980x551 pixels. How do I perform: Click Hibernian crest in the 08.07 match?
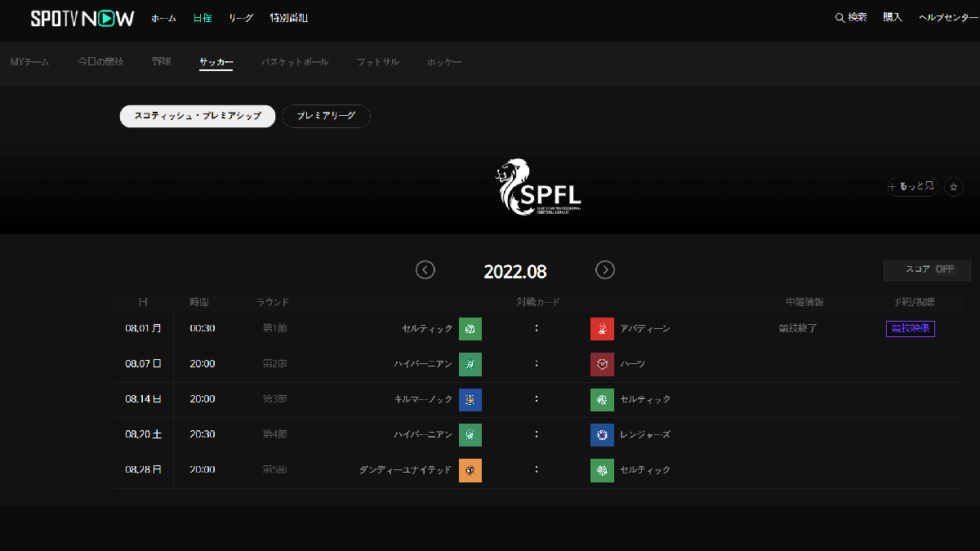[470, 364]
